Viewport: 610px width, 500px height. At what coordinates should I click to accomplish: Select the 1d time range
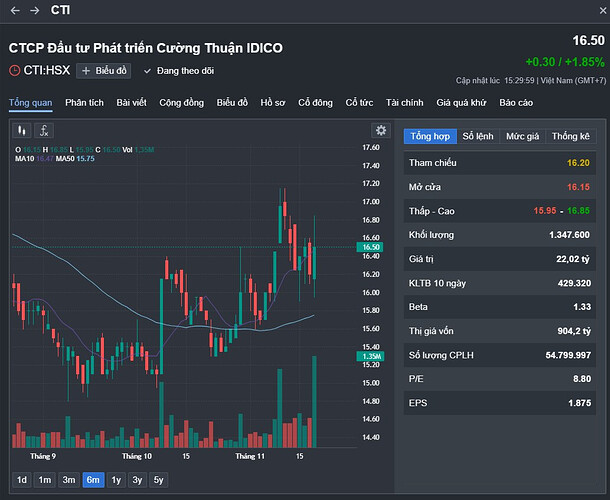[22, 480]
